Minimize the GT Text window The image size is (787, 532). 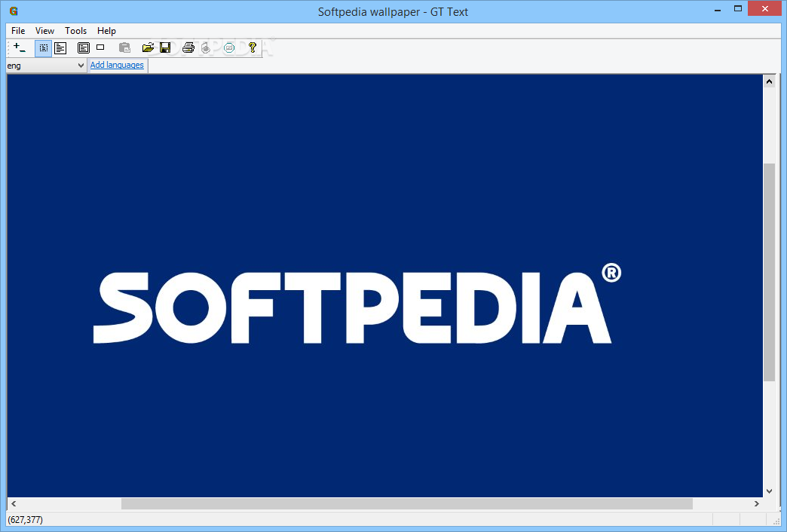tap(718, 10)
